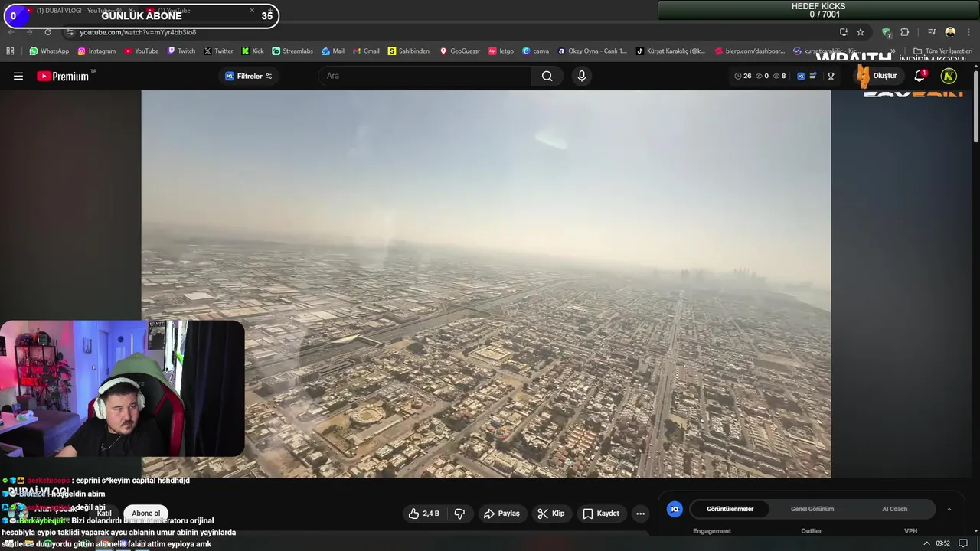Reload the page in browser toolbar
The height and width of the screenshot is (551, 980).
coord(47,32)
